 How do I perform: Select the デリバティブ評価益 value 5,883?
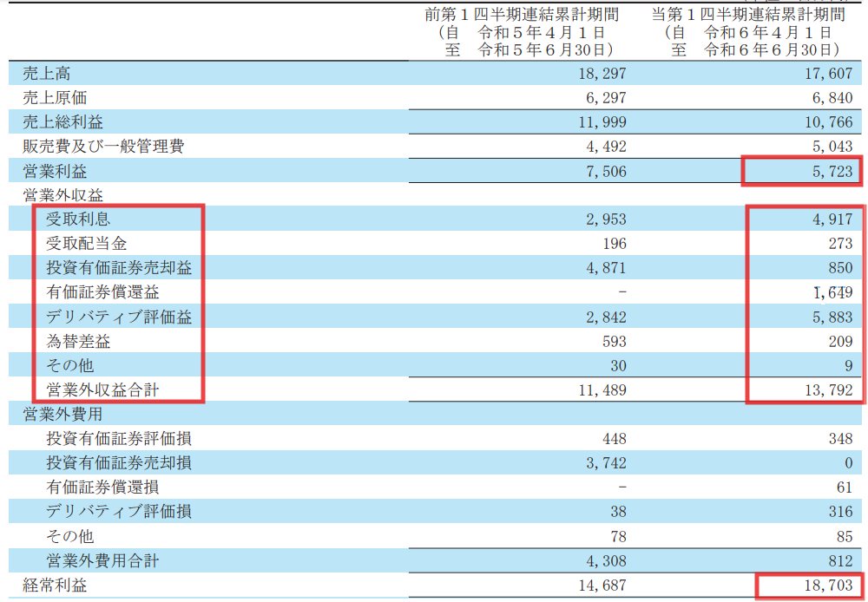(831, 317)
